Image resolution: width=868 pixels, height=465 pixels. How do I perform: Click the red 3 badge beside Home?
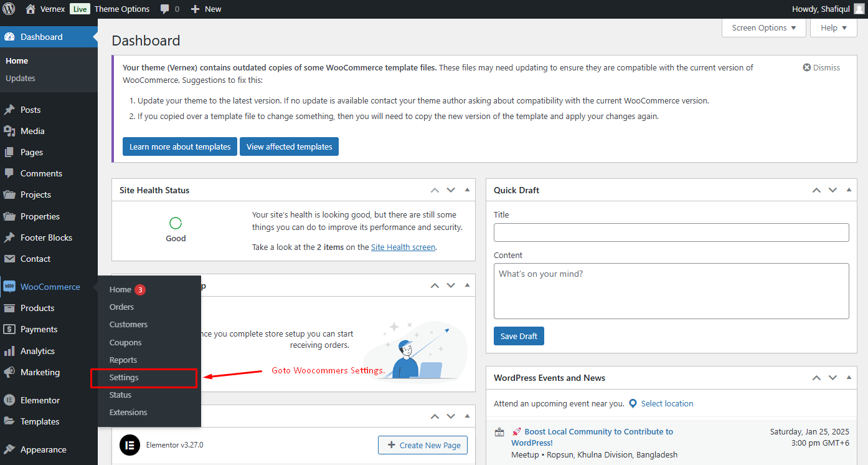(x=140, y=289)
